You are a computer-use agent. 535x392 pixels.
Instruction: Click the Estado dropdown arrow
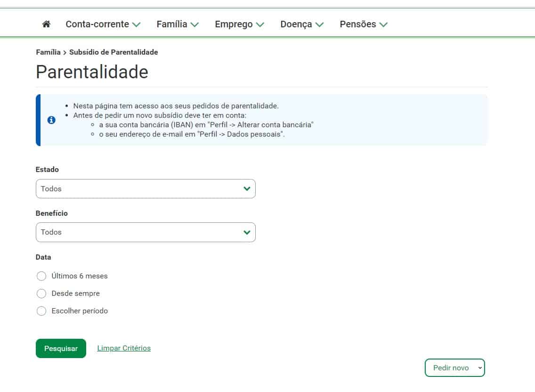tap(246, 188)
